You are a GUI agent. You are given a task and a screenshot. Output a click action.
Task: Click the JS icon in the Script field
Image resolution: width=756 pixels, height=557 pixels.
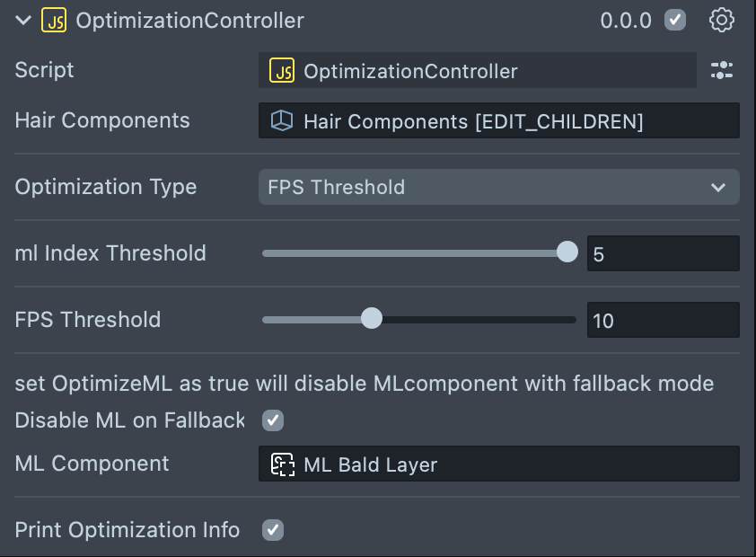tap(283, 71)
